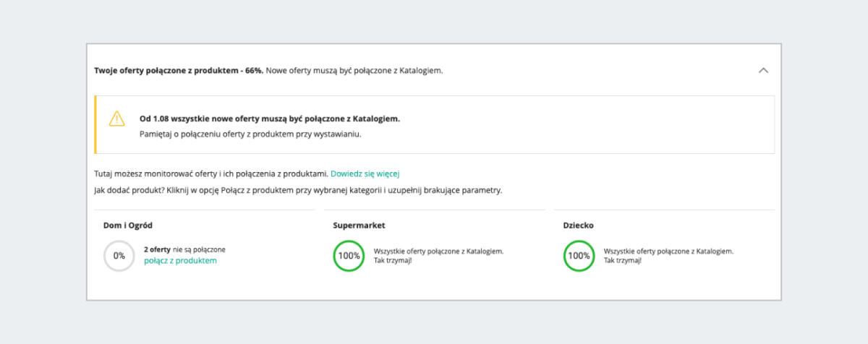Click 'Tak trzymaj!' in the Dziecko section

622,260
